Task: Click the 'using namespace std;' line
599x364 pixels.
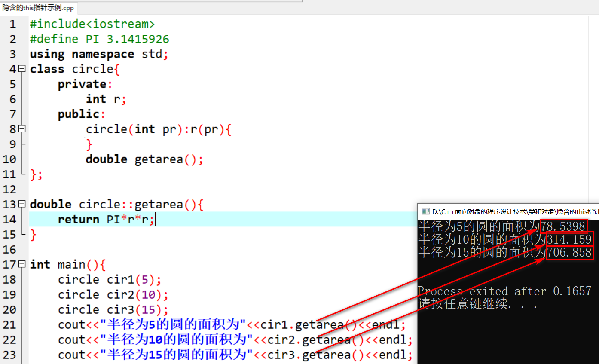Action: 99,54
